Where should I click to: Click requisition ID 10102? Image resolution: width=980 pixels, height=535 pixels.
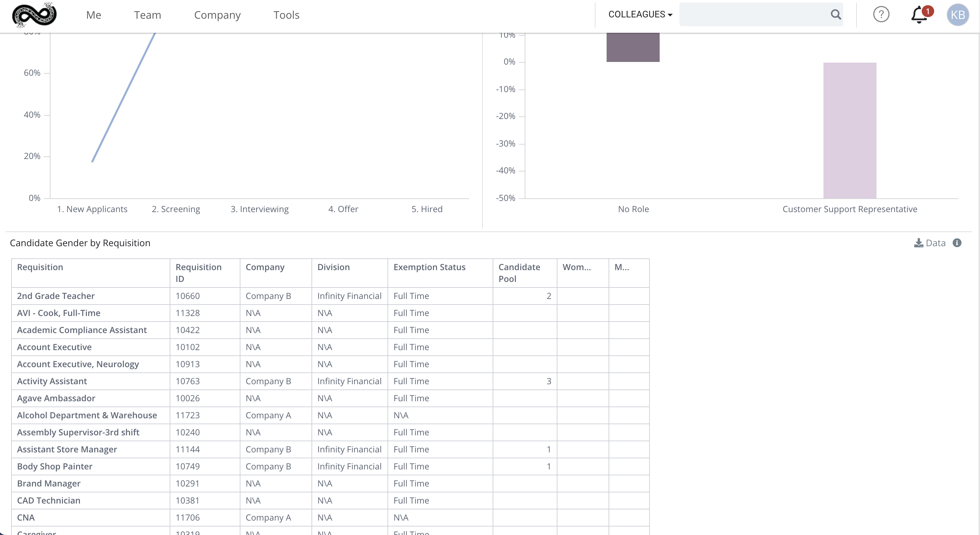[188, 347]
